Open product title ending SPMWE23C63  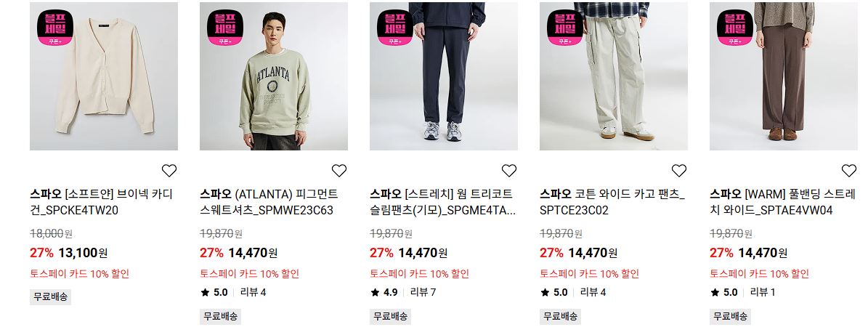[x=269, y=202]
